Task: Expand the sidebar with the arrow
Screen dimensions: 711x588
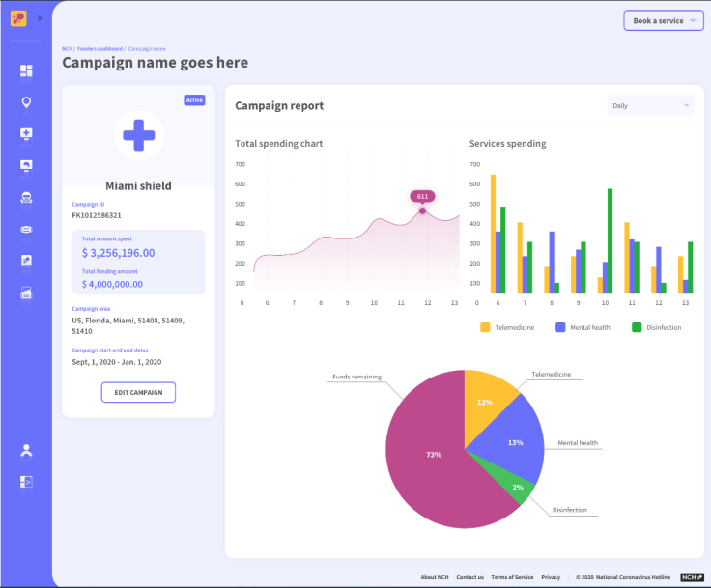Action: (x=40, y=18)
